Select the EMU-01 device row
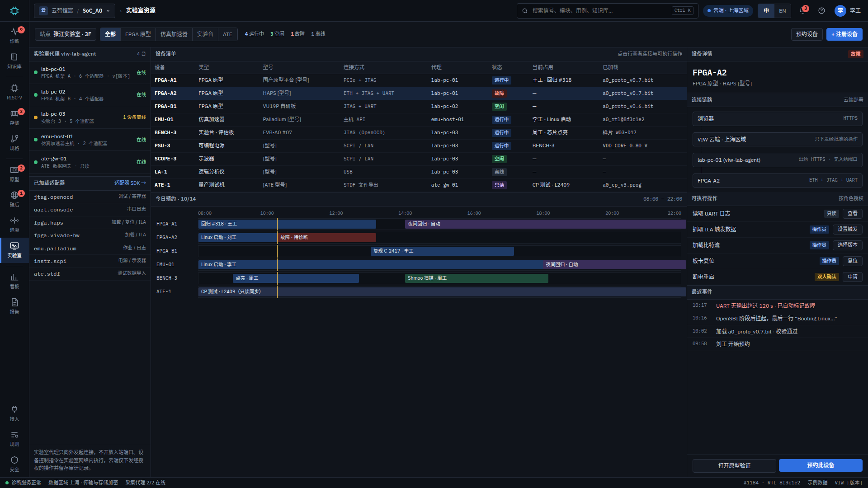Image resolution: width=868 pixels, height=488 pixels. coord(419,119)
